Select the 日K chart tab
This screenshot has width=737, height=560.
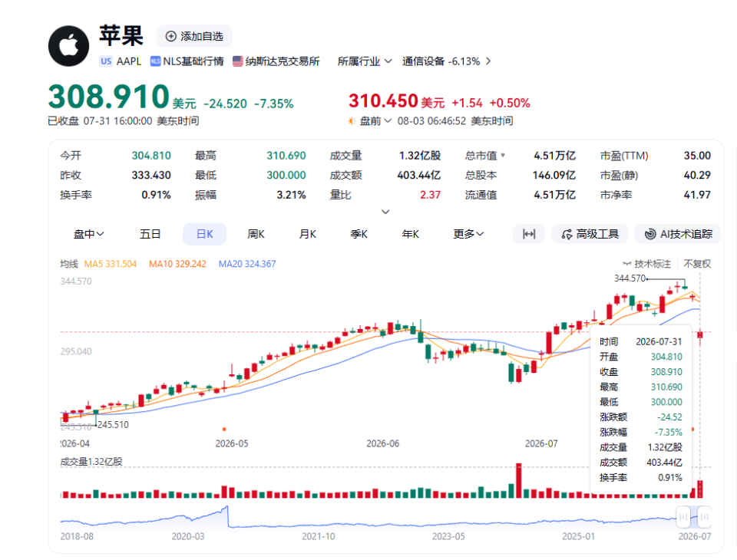coord(204,234)
